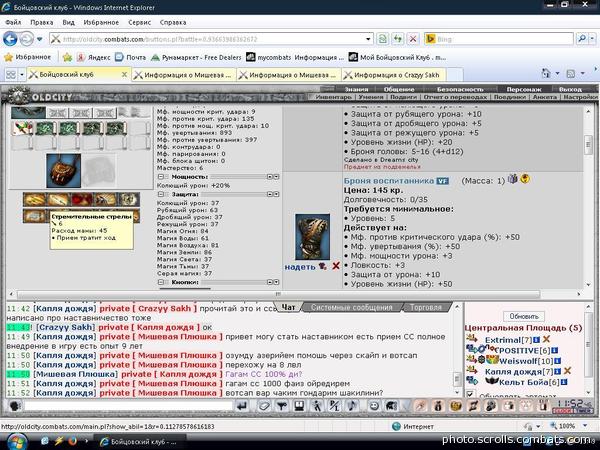Click the eraser clear-chat icon
The image size is (600, 450).
click(264, 406)
